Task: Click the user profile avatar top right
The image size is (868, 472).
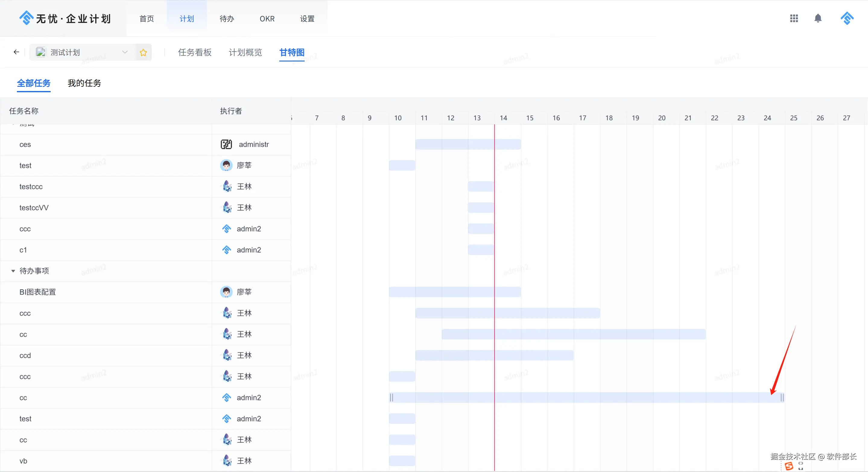Action: 847,18
